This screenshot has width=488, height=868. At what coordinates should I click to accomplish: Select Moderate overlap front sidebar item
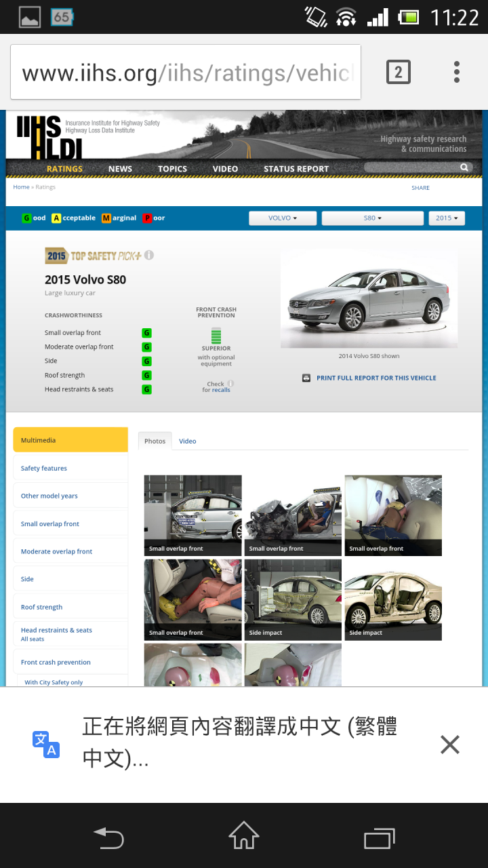pyautogui.click(x=70, y=551)
